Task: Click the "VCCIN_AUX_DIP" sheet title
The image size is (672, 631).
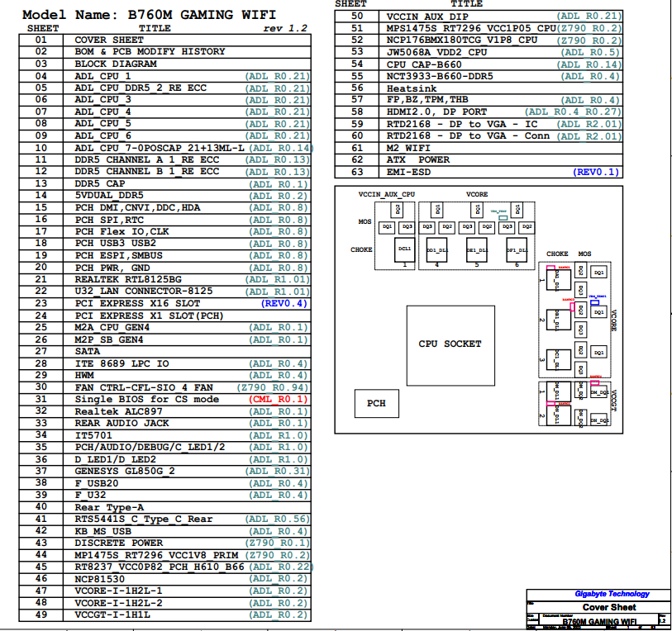Action: point(427,17)
